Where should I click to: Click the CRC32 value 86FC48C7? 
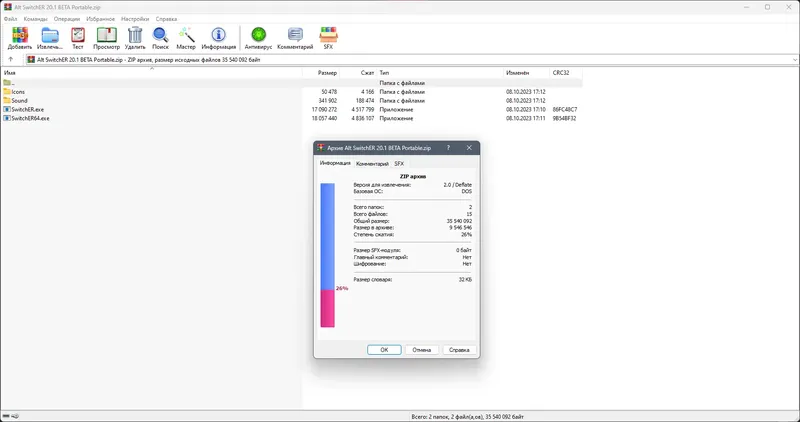coord(565,110)
